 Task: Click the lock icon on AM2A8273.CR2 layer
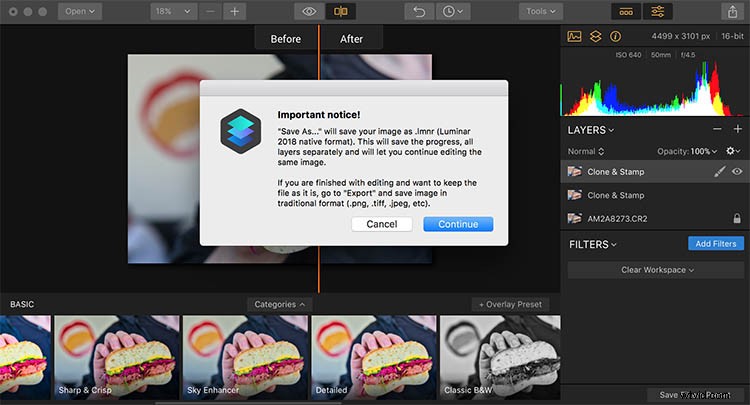[737, 219]
